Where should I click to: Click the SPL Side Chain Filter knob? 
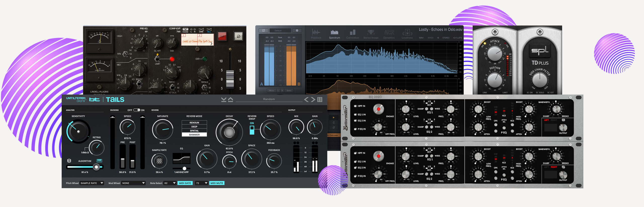tap(539, 80)
